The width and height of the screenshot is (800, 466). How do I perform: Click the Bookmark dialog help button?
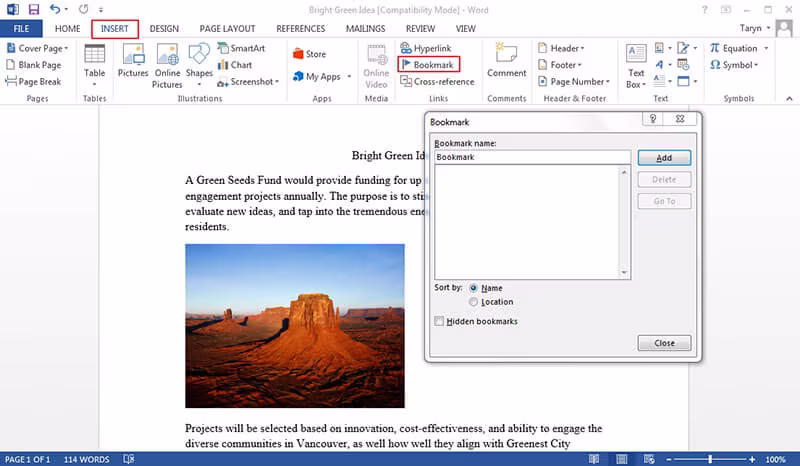(x=653, y=118)
